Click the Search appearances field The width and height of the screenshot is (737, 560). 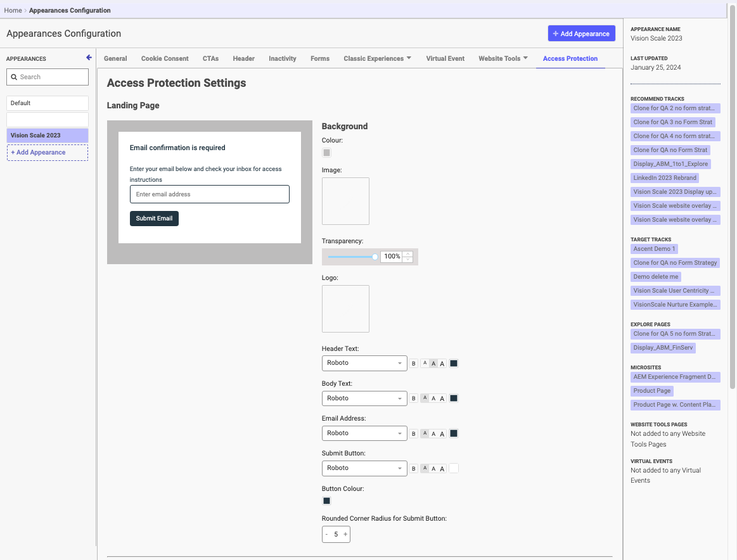pos(48,77)
